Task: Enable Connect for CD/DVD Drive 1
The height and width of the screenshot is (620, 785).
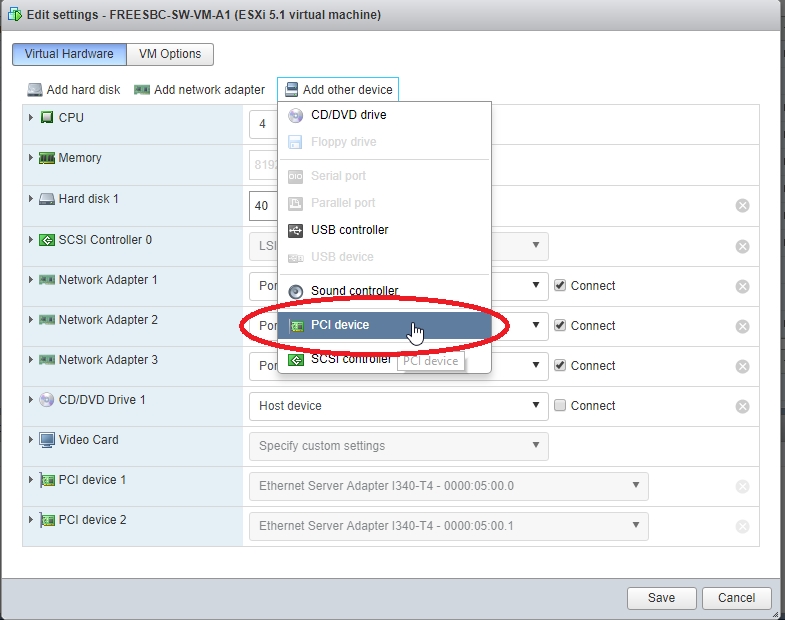Action: (x=560, y=405)
